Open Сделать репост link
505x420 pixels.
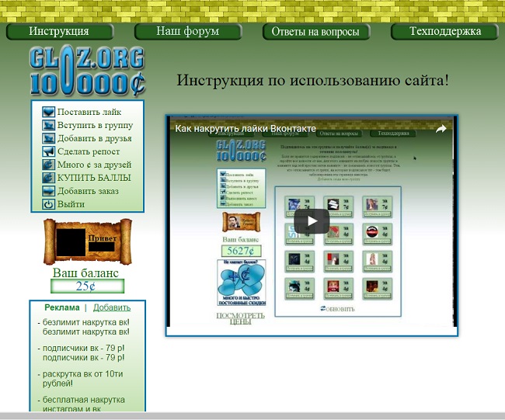pos(89,151)
